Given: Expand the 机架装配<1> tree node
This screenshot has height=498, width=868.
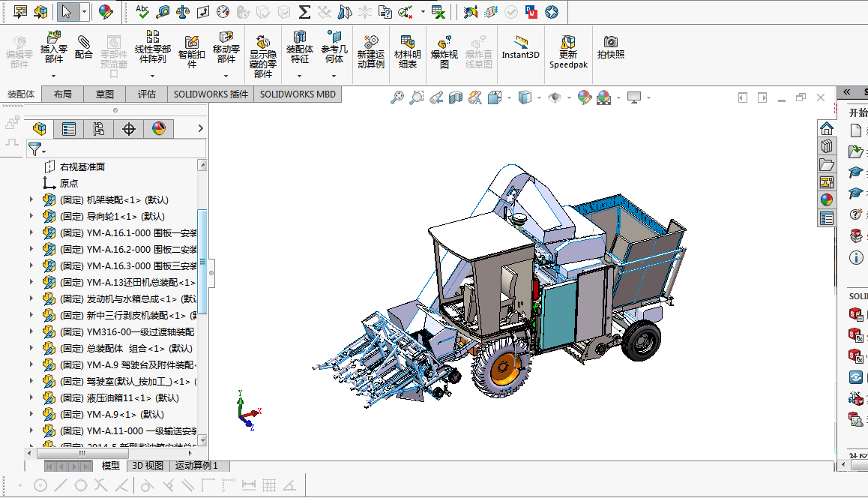Looking at the screenshot, I should click(x=31, y=199).
